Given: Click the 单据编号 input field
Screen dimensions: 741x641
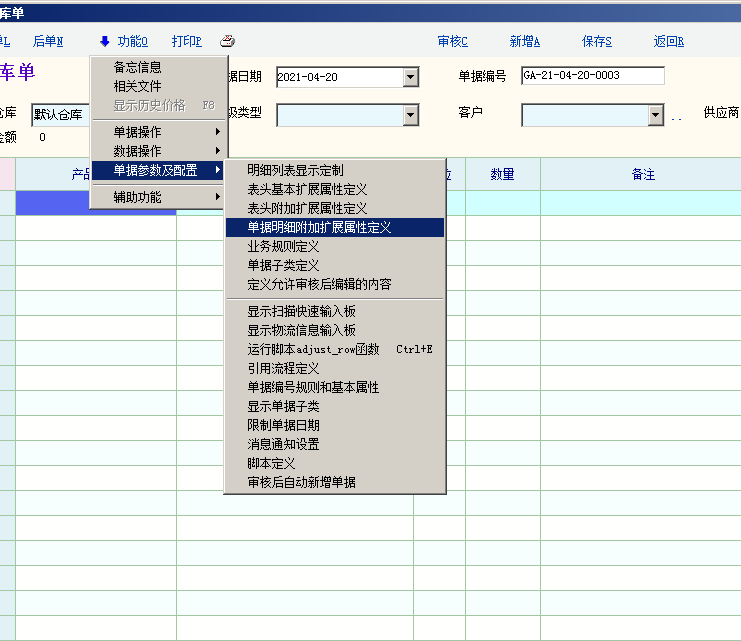Looking at the screenshot, I should pyautogui.click(x=592, y=76).
